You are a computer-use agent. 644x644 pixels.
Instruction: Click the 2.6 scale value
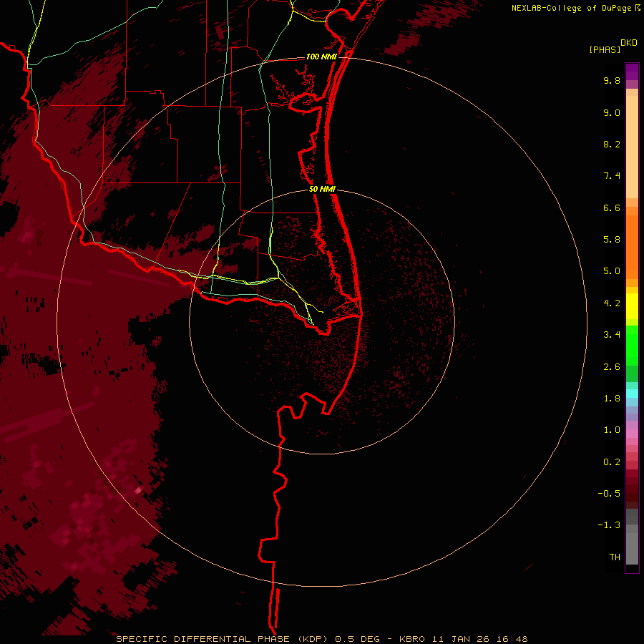[x=612, y=367]
